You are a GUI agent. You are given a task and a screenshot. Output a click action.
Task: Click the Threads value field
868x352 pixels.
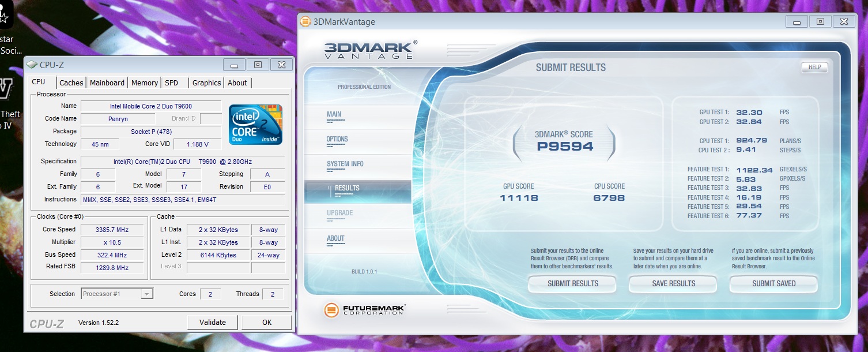coord(273,294)
